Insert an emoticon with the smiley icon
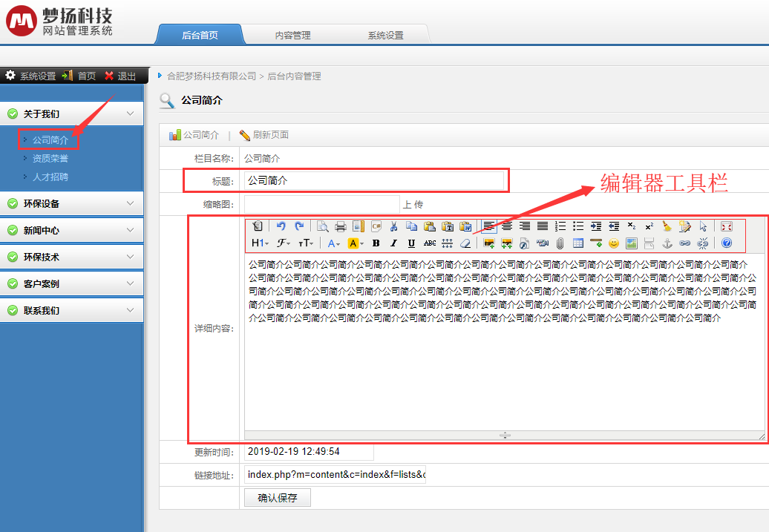This screenshot has height=532, width=769. click(614, 243)
